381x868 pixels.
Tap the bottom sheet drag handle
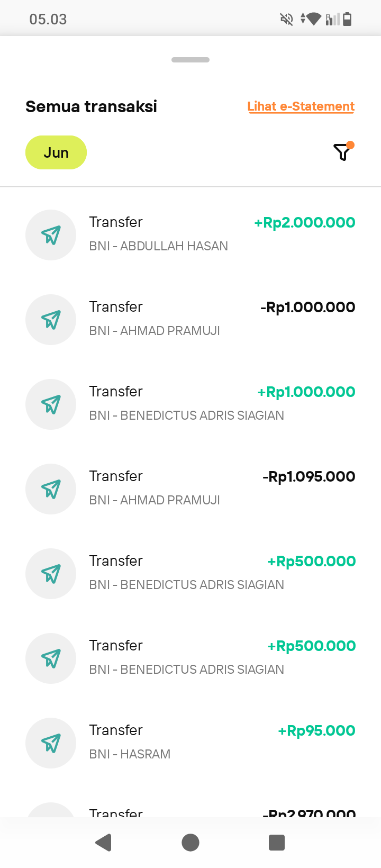point(190,60)
